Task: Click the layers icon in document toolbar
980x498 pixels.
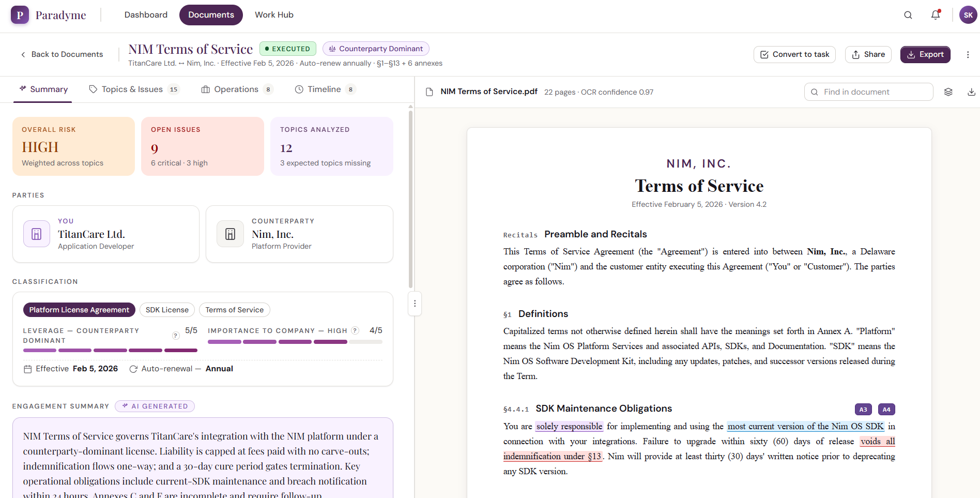Action: [x=948, y=92]
